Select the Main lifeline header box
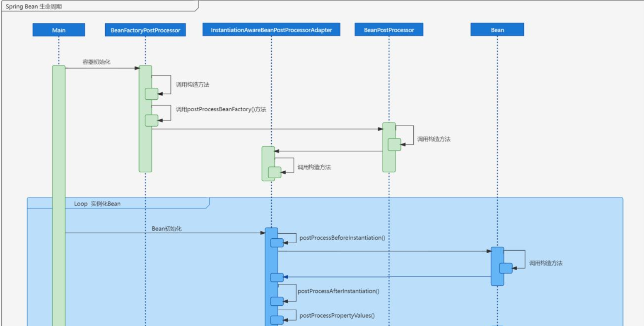Screen dimensions: 644x326 59,30
